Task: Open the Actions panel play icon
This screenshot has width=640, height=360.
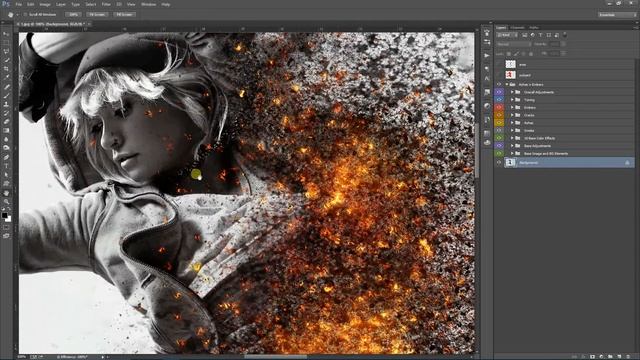Action: coord(487,55)
